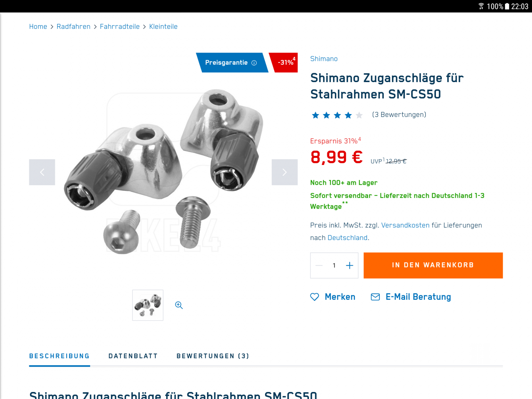Show previous product image arrow

point(42,172)
